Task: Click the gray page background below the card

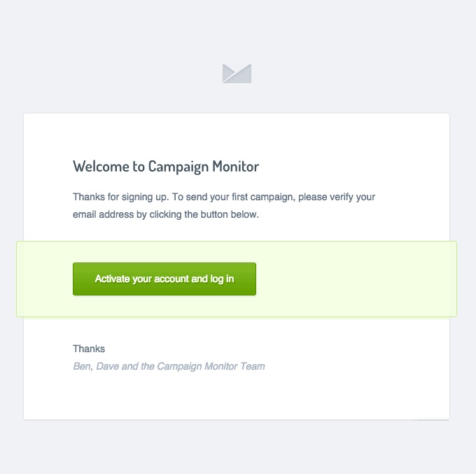Action: 237,448
